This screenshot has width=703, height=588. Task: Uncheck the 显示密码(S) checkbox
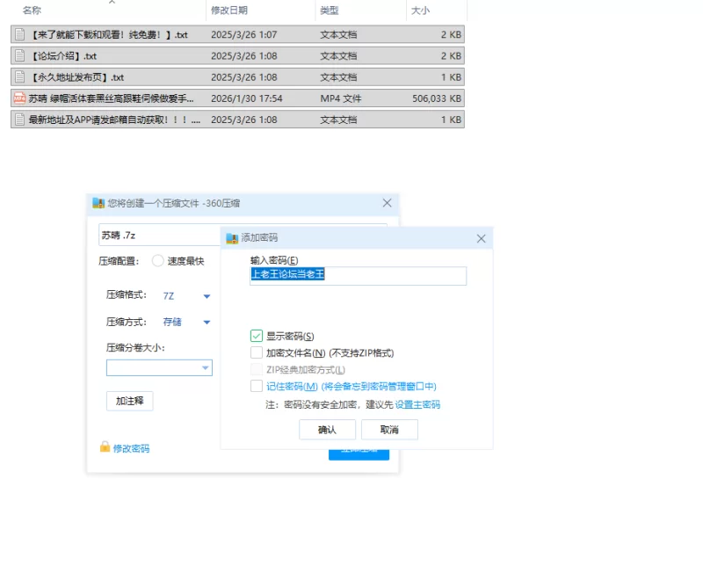pyautogui.click(x=257, y=336)
